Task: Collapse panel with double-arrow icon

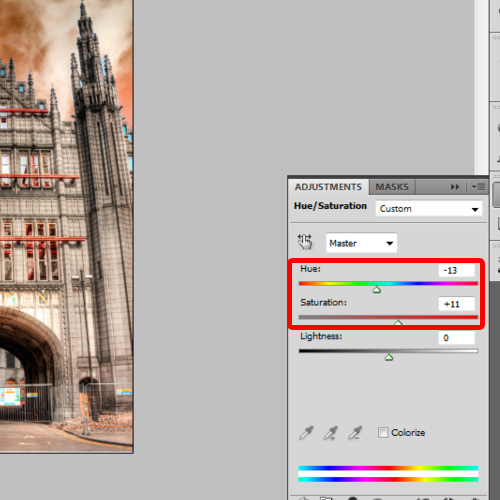Action: (455, 187)
